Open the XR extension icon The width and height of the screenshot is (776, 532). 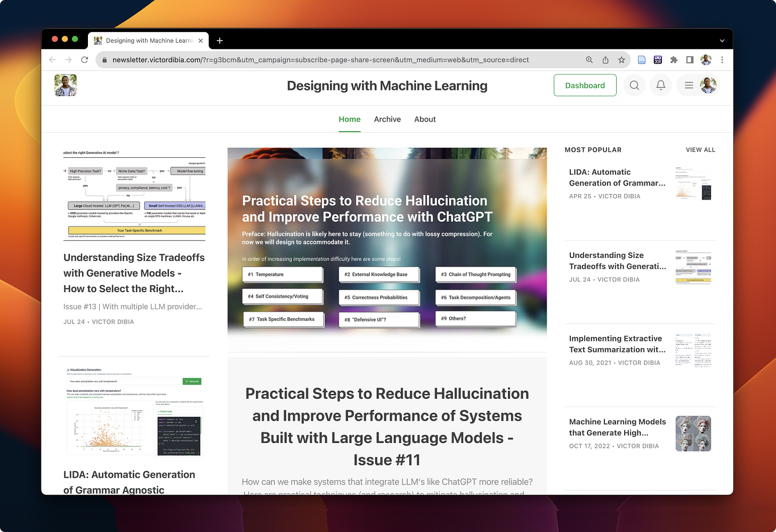click(x=658, y=60)
